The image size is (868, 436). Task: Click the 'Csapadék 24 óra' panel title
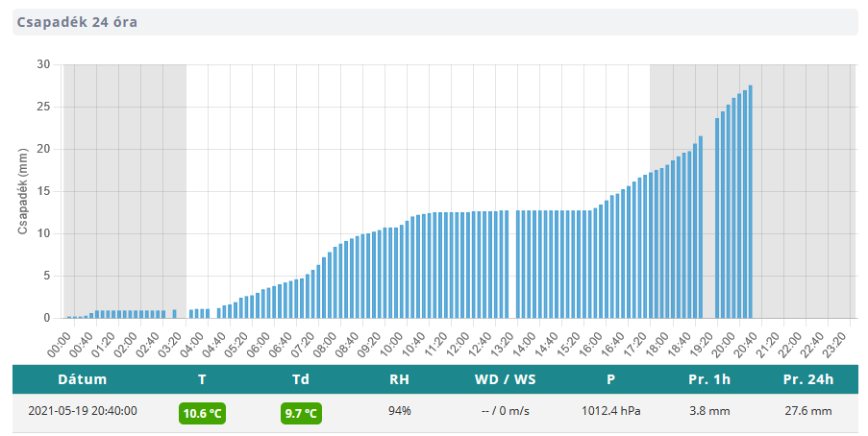[x=77, y=22]
